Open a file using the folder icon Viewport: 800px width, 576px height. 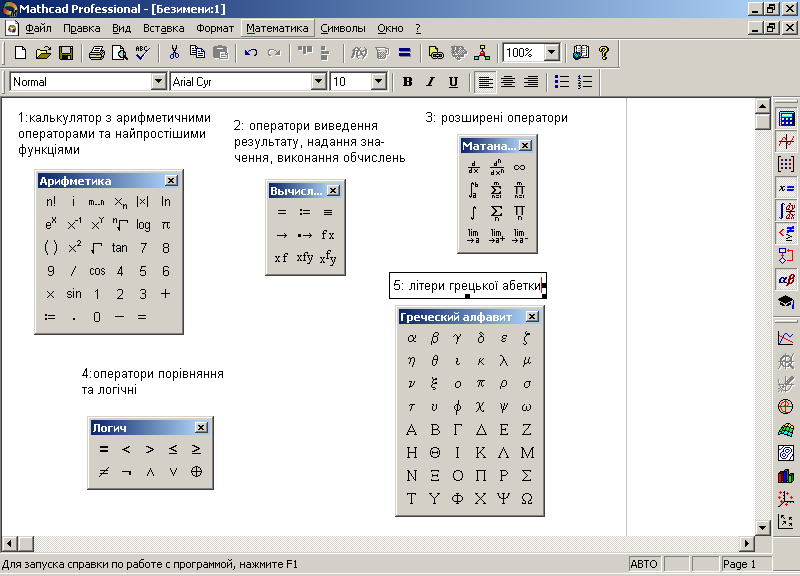coord(43,53)
